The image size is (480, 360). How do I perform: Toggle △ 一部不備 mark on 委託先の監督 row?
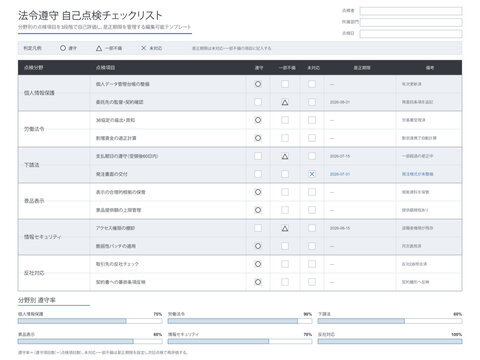(x=285, y=102)
